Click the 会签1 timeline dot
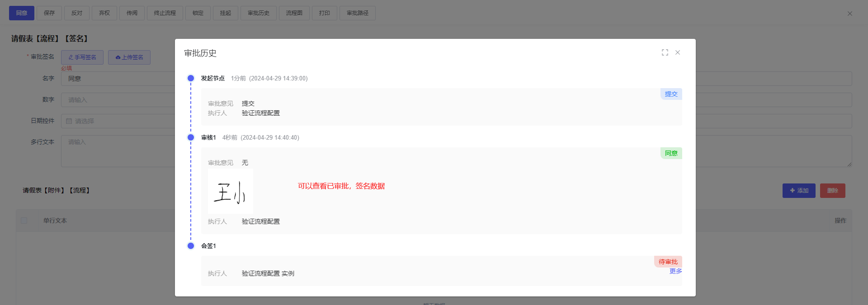This screenshot has width=868, height=305. coord(191,246)
